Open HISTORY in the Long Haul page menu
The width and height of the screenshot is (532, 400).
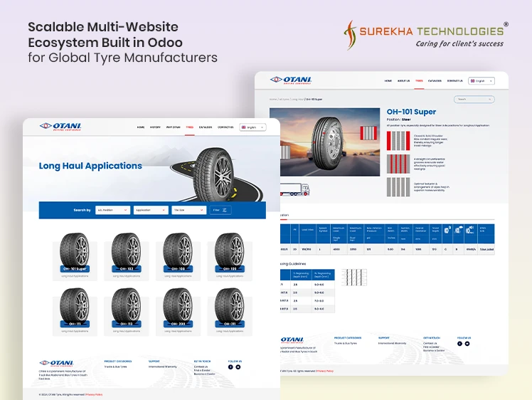pos(155,127)
